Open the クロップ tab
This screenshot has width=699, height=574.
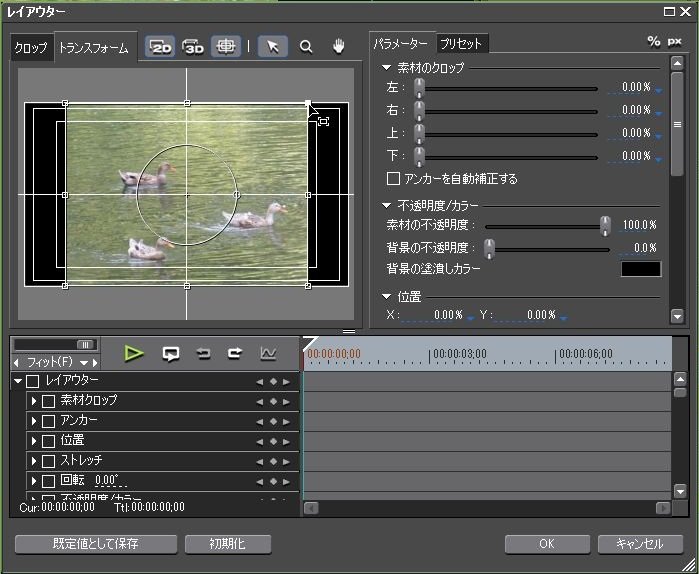point(31,48)
